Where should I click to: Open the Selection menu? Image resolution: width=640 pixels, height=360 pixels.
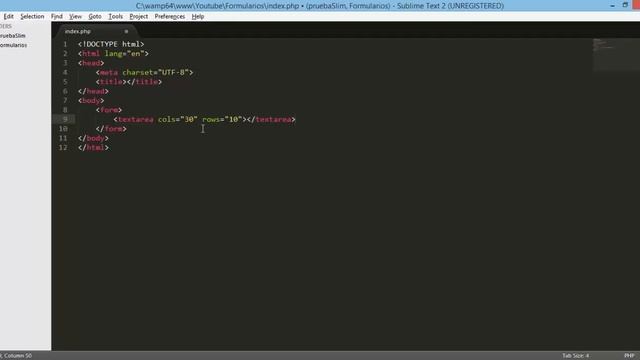[x=32, y=16]
